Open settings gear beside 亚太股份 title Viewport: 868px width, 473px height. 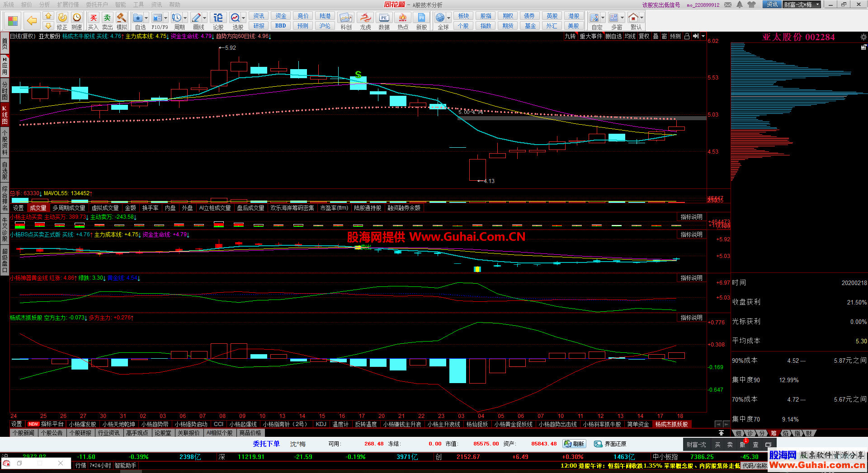pyautogui.click(x=863, y=37)
